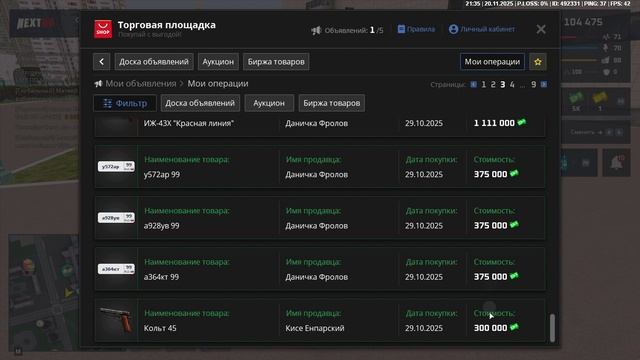Filter operations by Доска объявлений
This screenshot has width=640, height=360.
pos(200,103)
